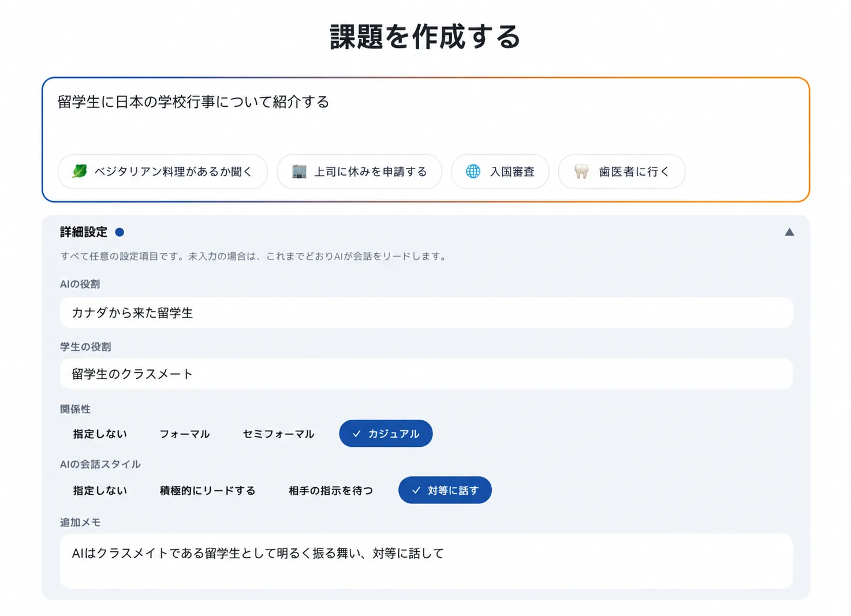
Task: Click the すべて任意の設定項目です description text
Action: pyautogui.click(x=255, y=256)
